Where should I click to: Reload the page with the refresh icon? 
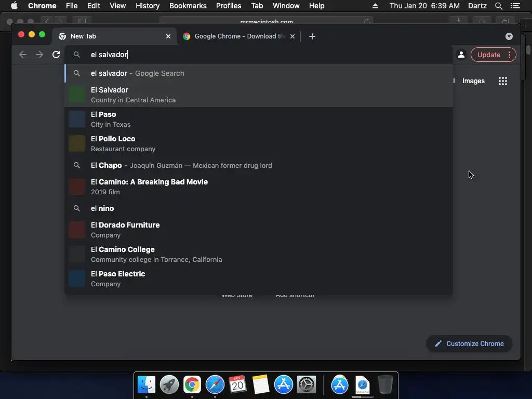pos(56,55)
